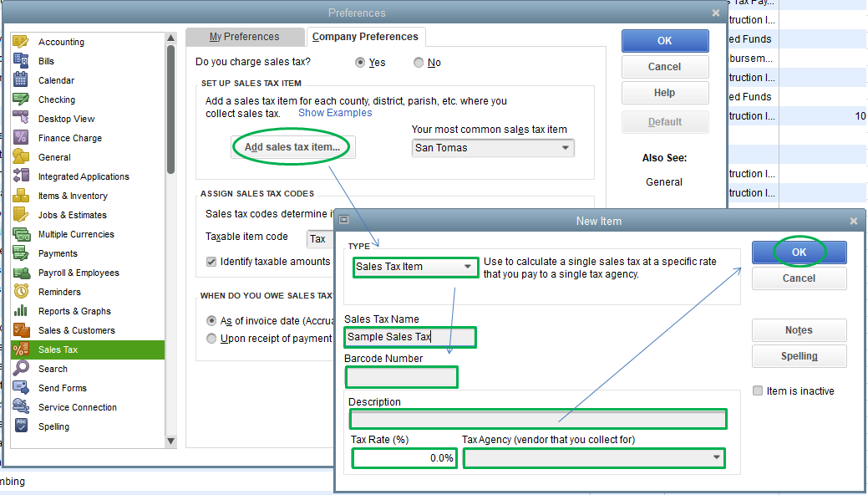Open Desktop View preferences icon
Screen dimensions: 868x495
click(21, 118)
